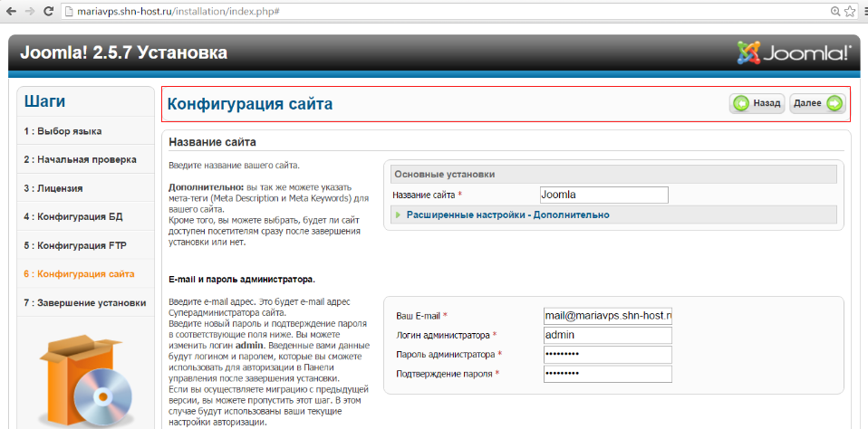This screenshot has width=868, height=429.
Task: Select step 7 : Завершение установки
Action: tap(86, 303)
